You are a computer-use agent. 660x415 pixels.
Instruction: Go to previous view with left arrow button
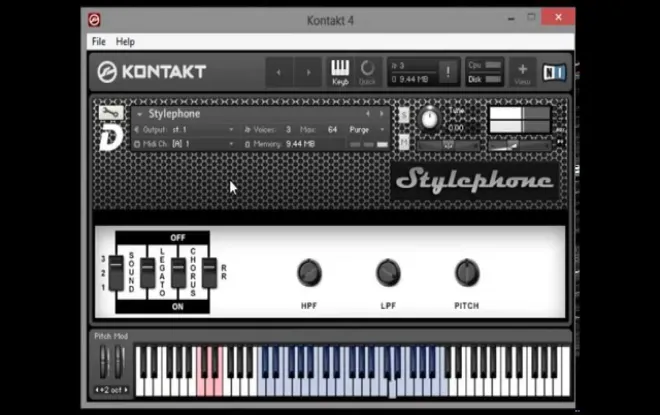pos(279,72)
